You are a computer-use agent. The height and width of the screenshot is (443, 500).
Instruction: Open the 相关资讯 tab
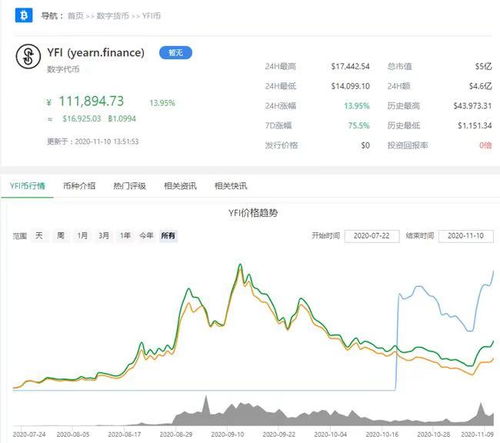180,186
